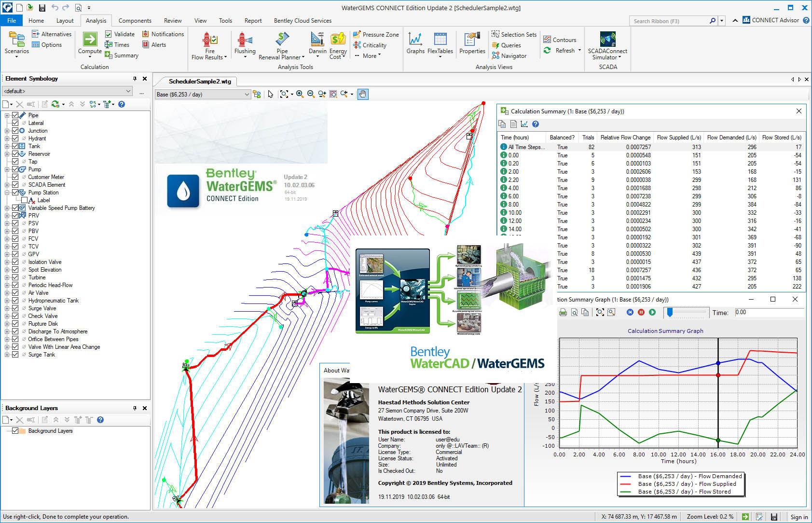The width and height of the screenshot is (812, 523).
Task: Toggle Hydrant element checkbox
Action: coord(15,138)
